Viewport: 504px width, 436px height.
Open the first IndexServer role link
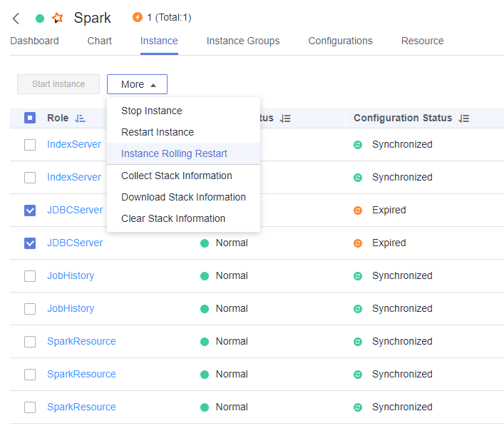[74, 144]
